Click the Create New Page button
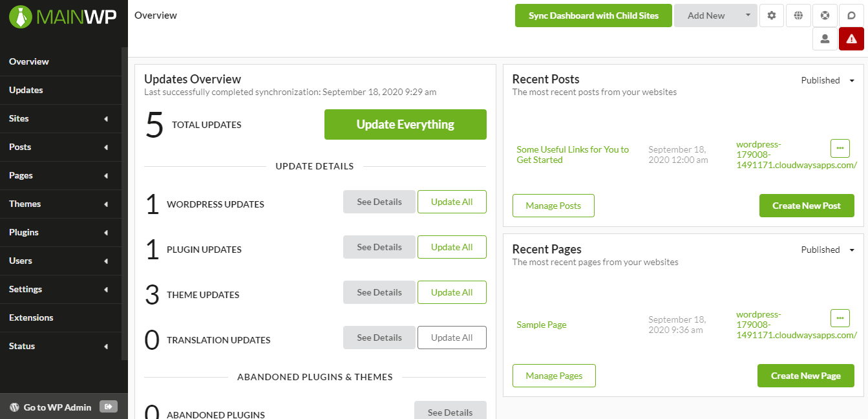Viewport: 868px width, 419px height. pos(806,376)
